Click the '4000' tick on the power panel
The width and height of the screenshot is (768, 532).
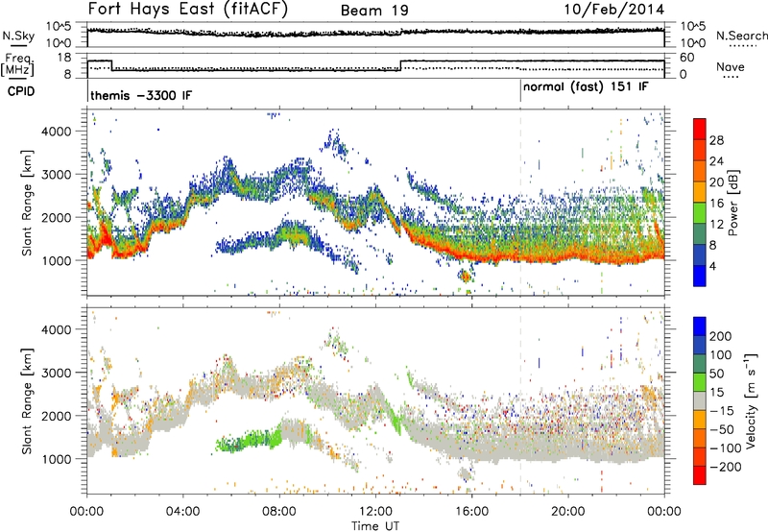[x=56, y=132]
